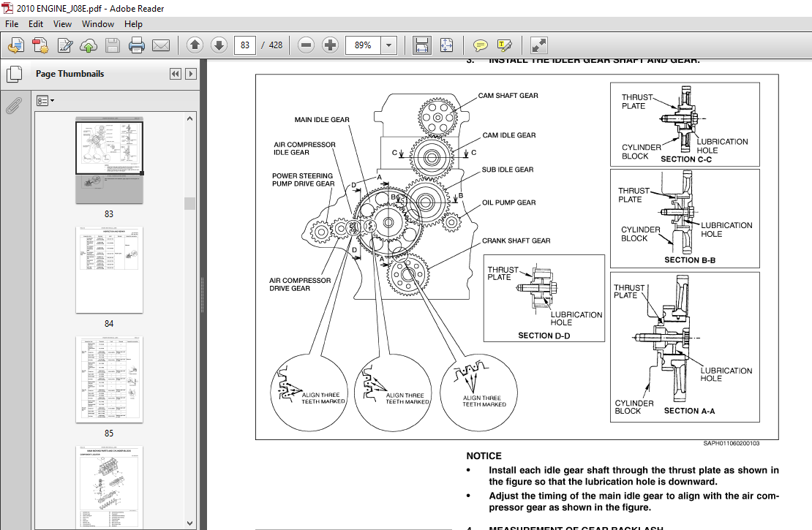Click the MAIN IDLE GEAR label
This screenshot has height=530, width=812.
coord(322,120)
